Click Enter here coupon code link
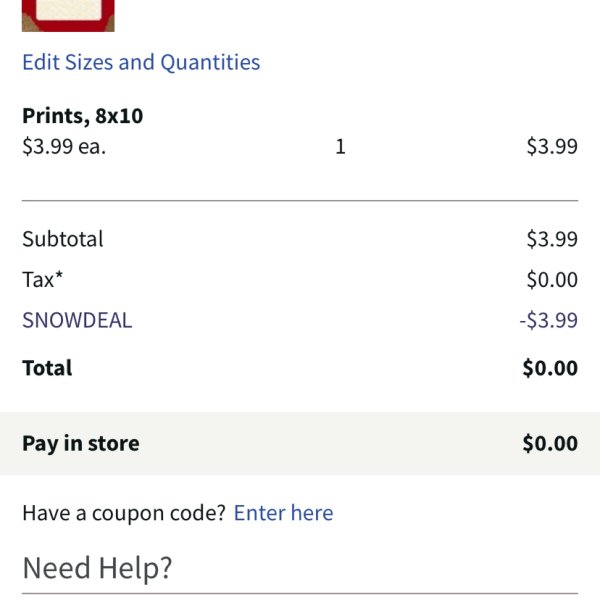The width and height of the screenshot is (600, 600). (283, 513)
